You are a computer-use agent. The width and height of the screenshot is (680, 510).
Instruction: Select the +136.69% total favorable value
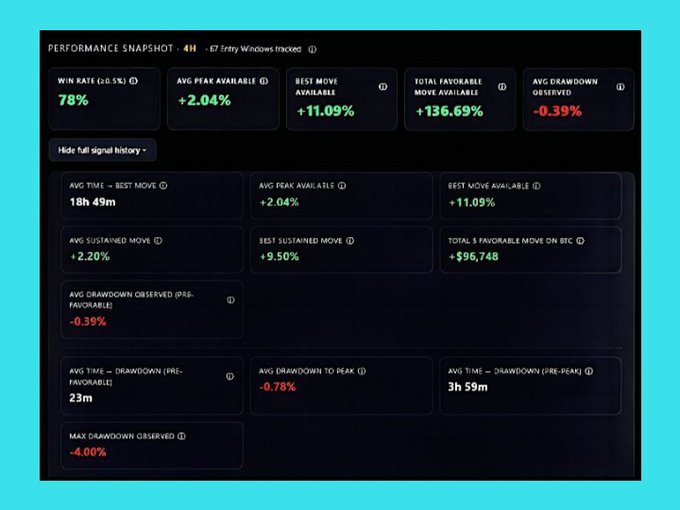click(x=449, y=111)
